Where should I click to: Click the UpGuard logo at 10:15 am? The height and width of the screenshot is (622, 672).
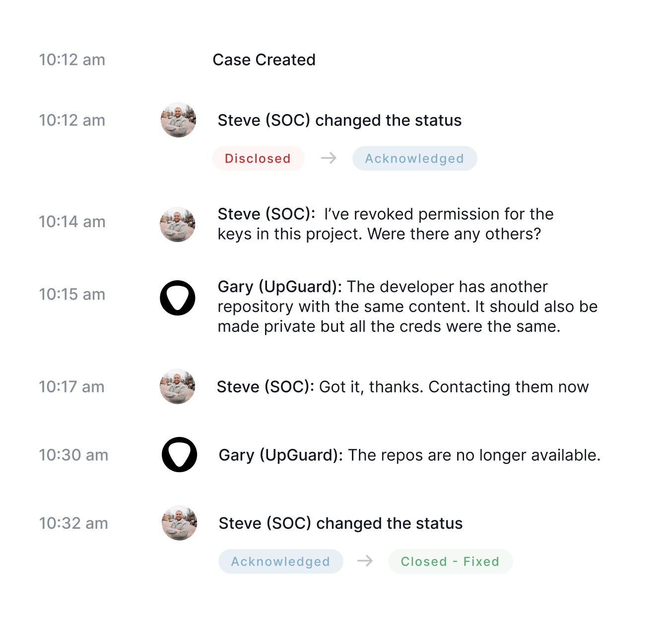(x=177, y=298)
